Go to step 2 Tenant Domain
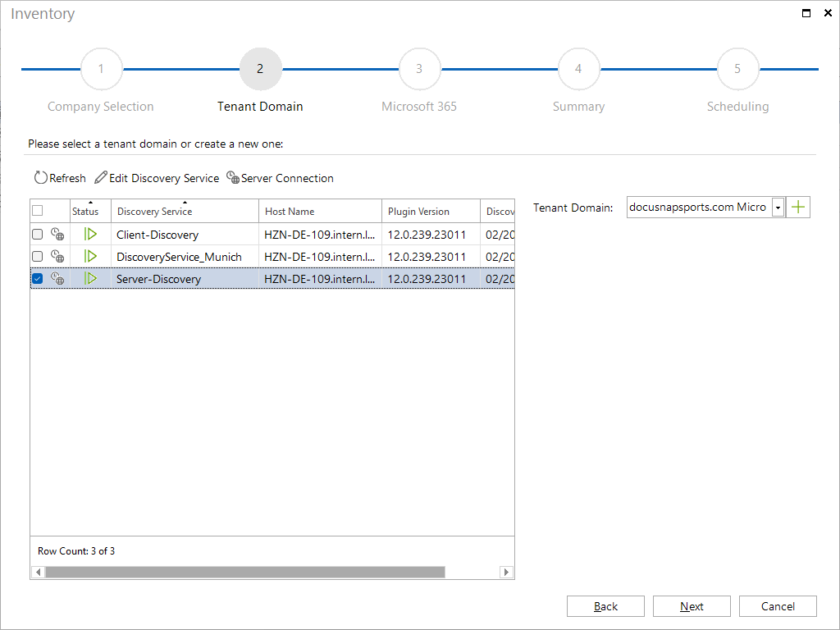 click(260, 69)
